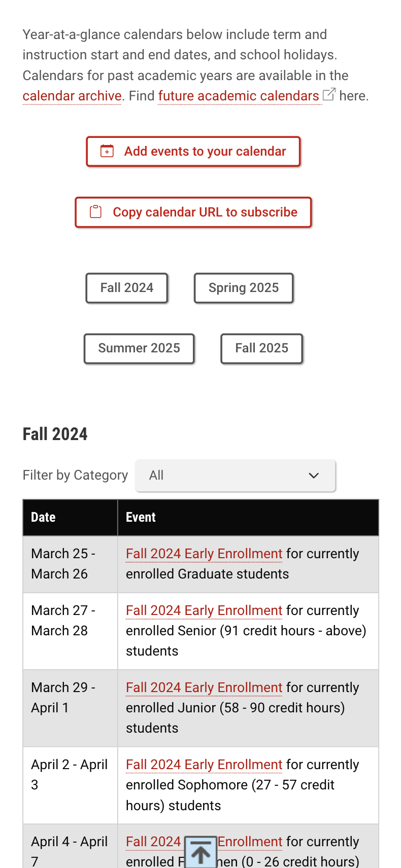Click the calendar-plus icon
This screenshot has height=868, width=401.
(x=107, y=151)
